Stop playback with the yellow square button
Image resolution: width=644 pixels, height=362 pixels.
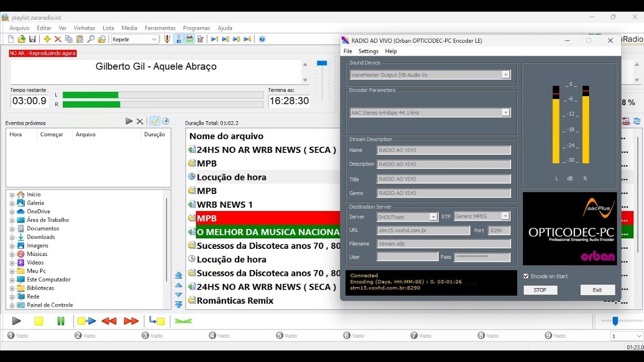39,321
